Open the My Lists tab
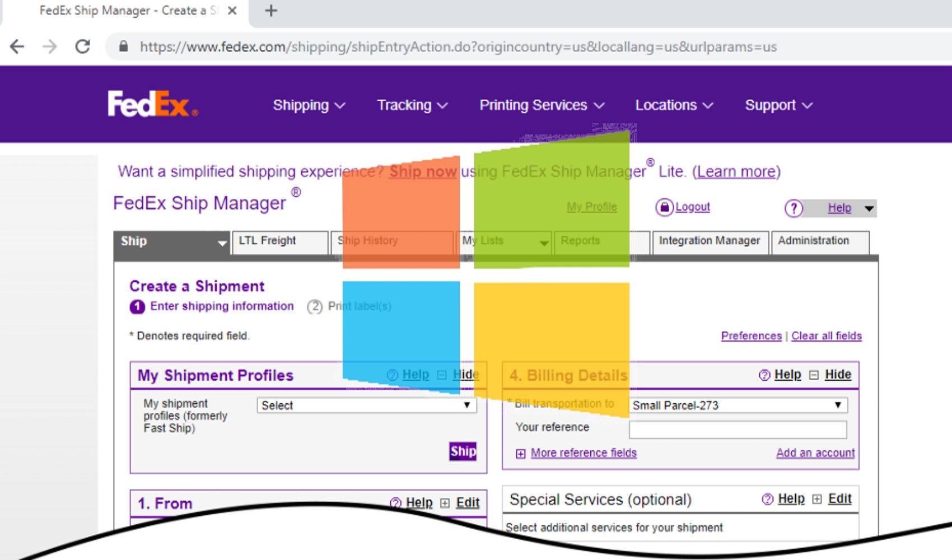 tap(504, 242)
